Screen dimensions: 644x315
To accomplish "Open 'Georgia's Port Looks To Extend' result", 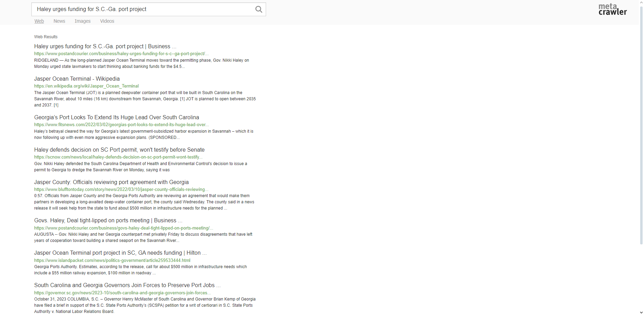I will point(117,117).
